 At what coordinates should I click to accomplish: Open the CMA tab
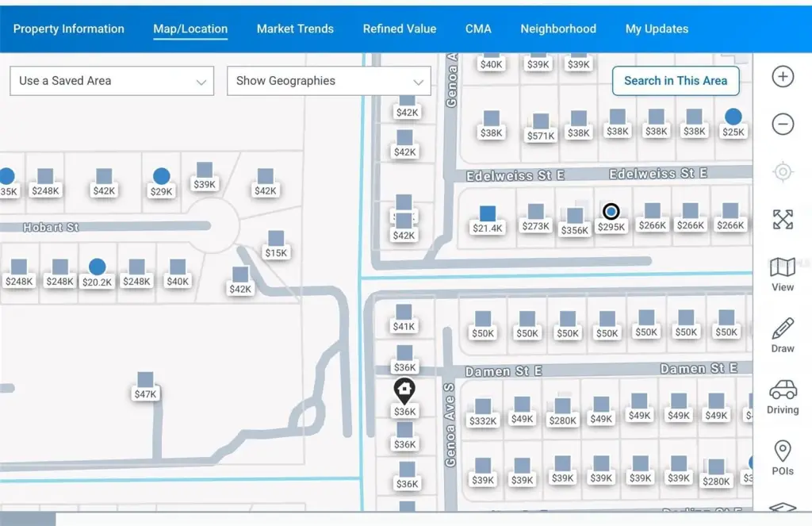coord(478,29)
